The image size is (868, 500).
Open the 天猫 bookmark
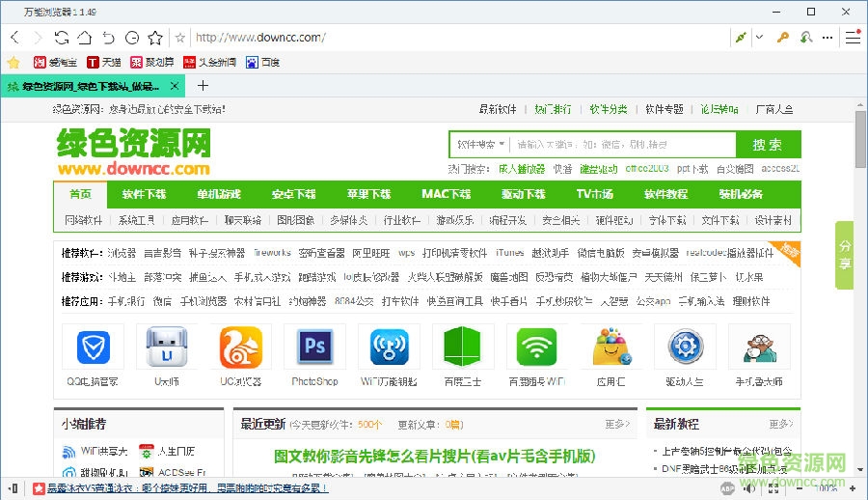[x=103, y=62]
